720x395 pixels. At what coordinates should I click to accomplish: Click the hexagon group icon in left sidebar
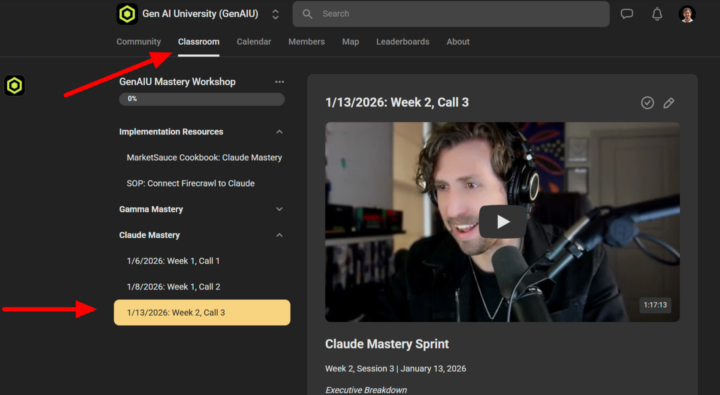15,85
